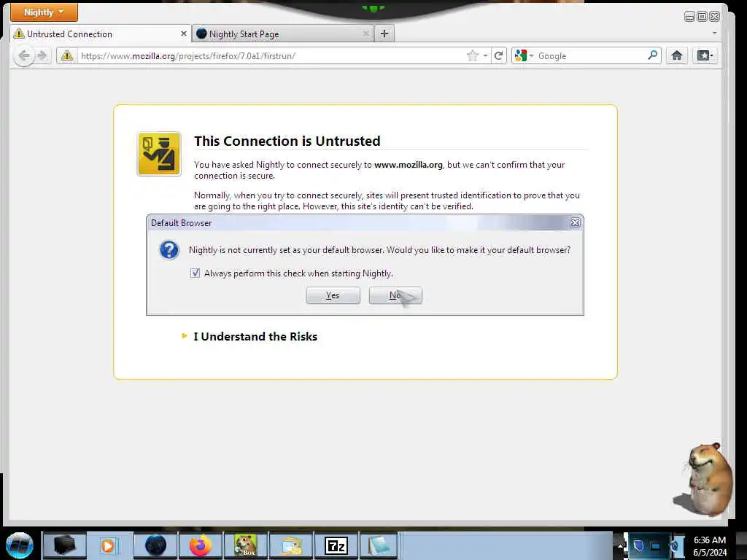This screenshot has height=560, width=747.
Task: Open the 7z taskbar icon
Action: pos(336,545)
